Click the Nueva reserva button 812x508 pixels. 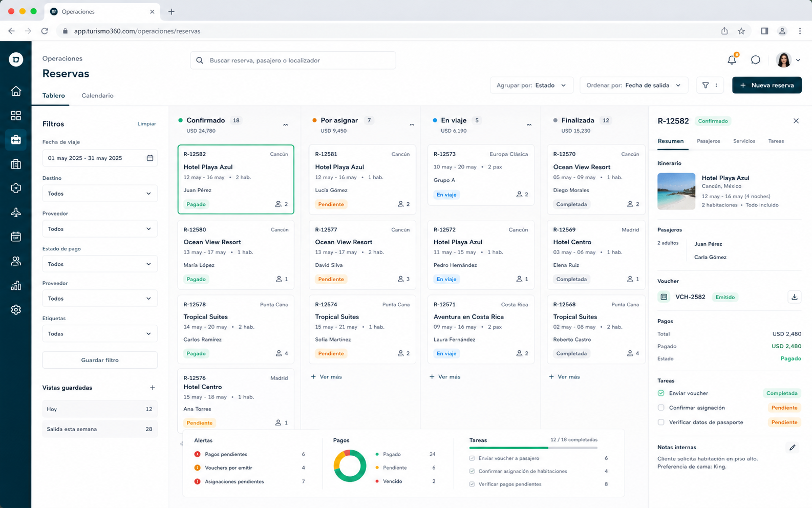tap(766, 85)
